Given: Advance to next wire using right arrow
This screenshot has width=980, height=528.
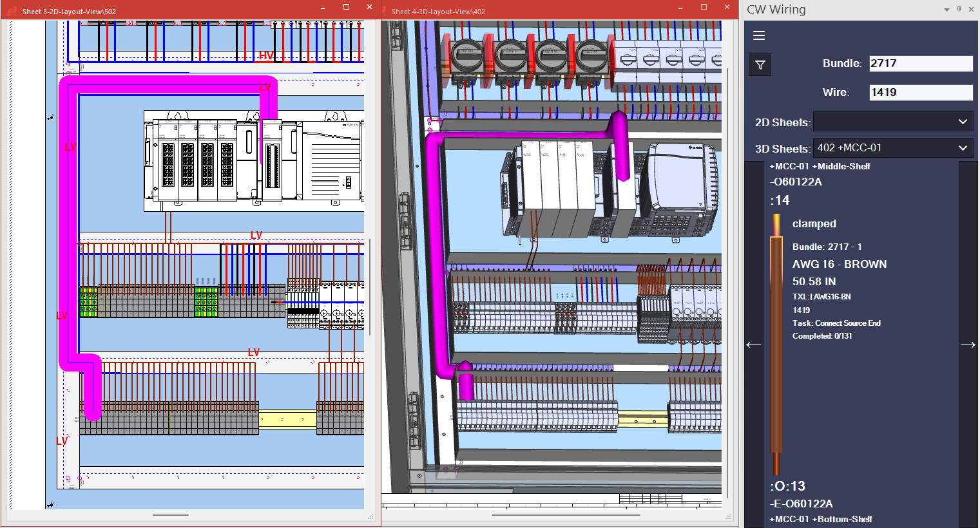Looking at the screenshot, I should (x=968, y=344).
